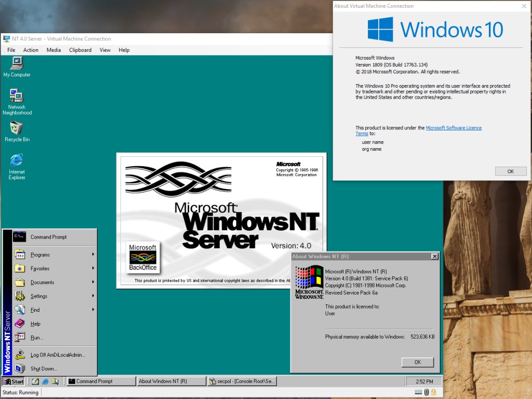Click the padlock security icon in status bar
532x399 pixels.
pos(434,392)
